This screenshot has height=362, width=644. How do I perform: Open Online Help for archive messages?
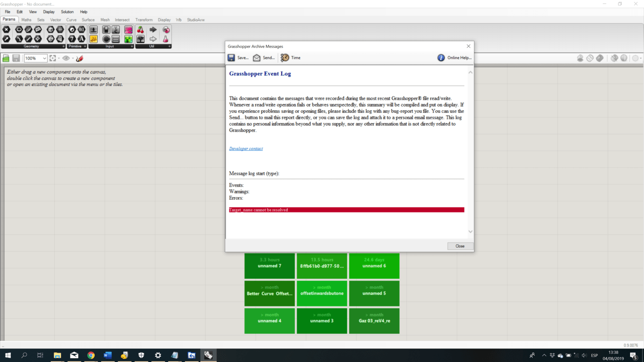click(x=454, y=58)
